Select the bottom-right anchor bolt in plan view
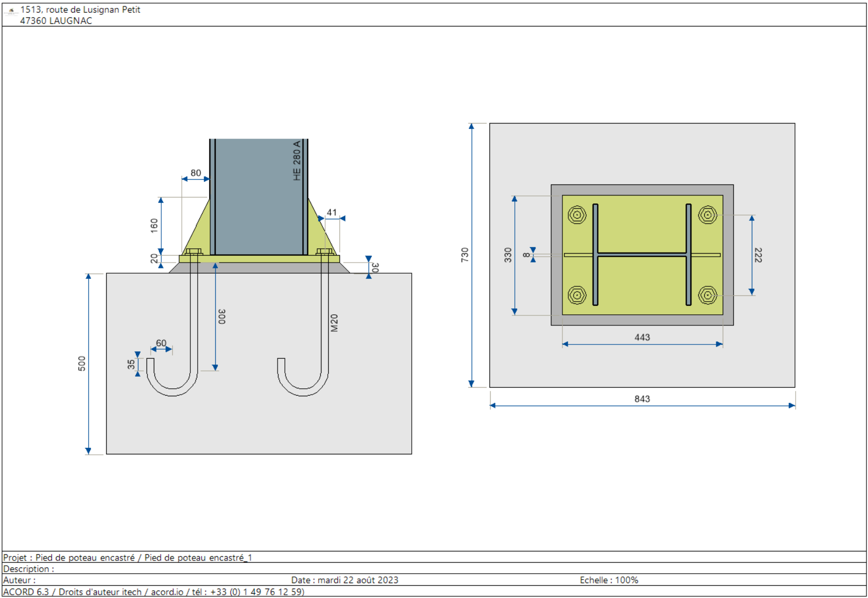 click(707, 295)
